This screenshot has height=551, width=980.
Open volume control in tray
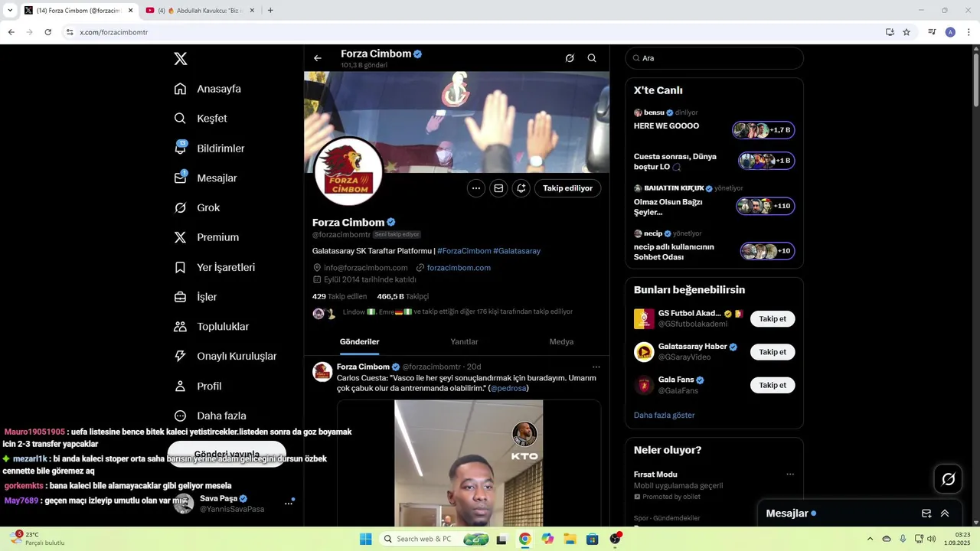(931, 539)
